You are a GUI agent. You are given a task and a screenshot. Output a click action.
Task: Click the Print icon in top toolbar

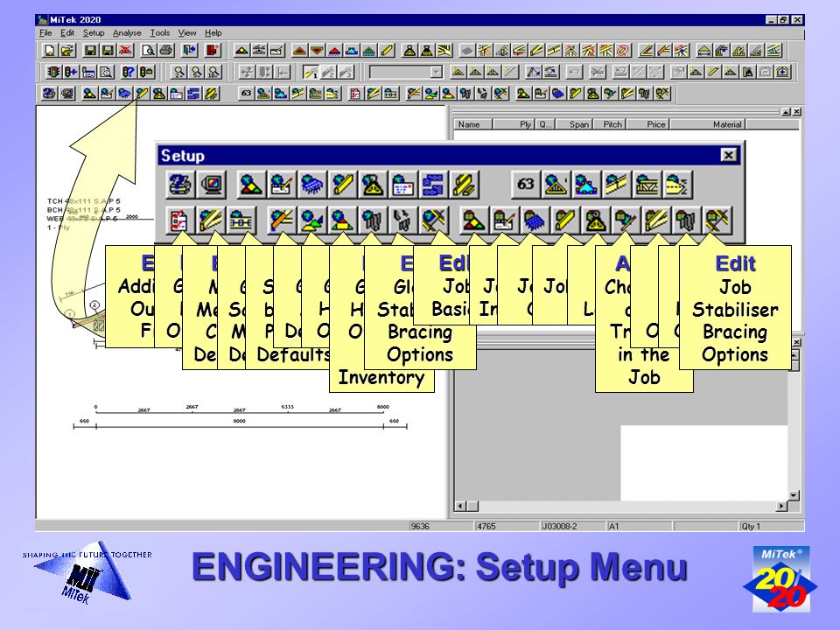point(166,51)
